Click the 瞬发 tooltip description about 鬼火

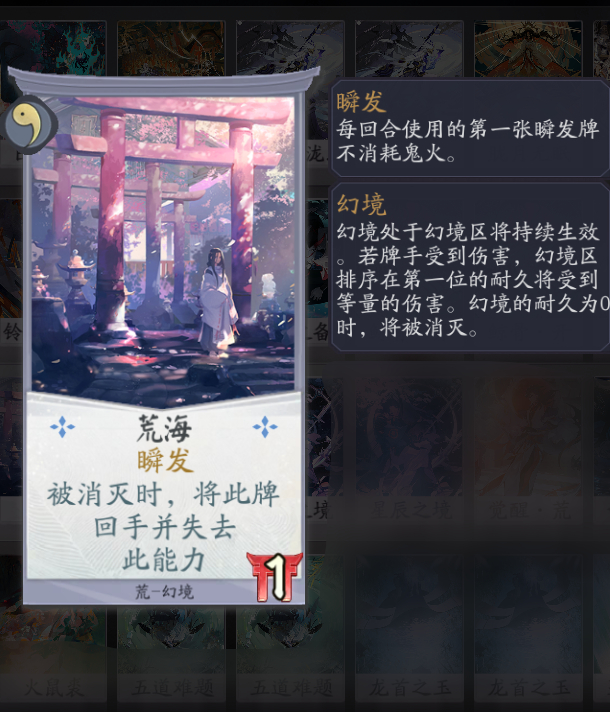click(467, 141)
